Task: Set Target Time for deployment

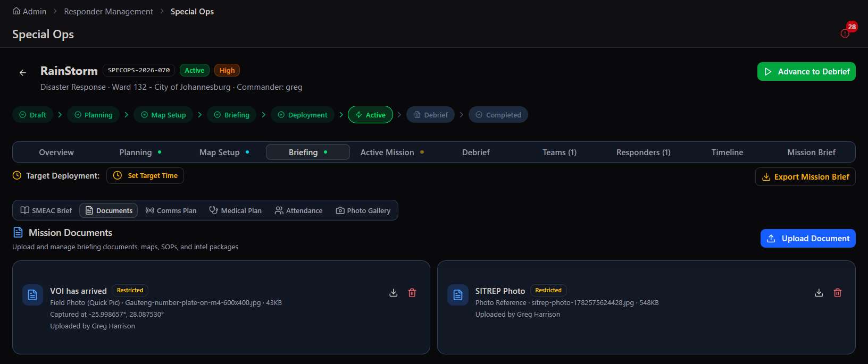Action: [145, 175]
